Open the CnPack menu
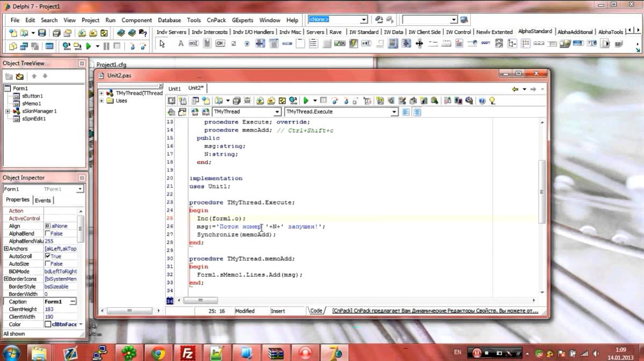Screen dimensions: 644x361 [216, 20]
